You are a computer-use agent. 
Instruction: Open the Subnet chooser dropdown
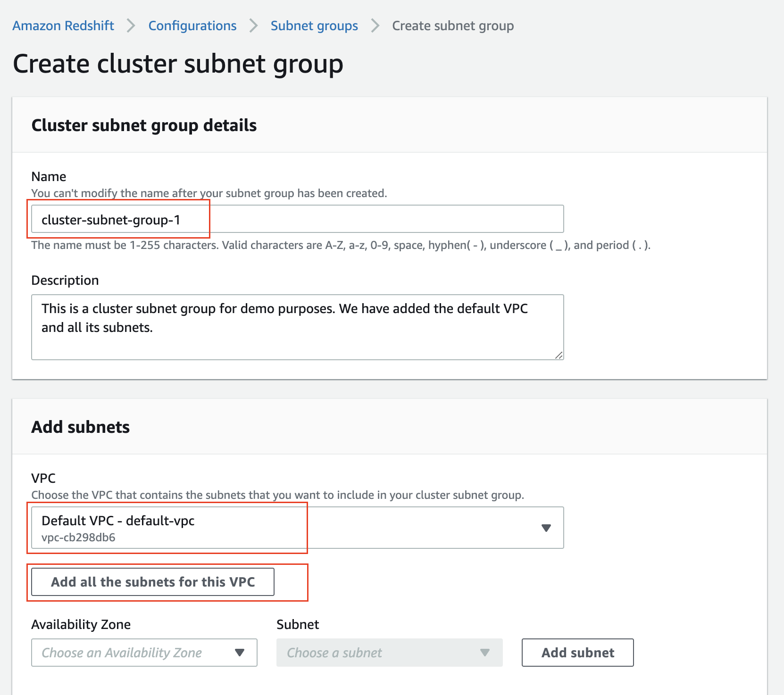pyautogui.click(x=389, y=653)
